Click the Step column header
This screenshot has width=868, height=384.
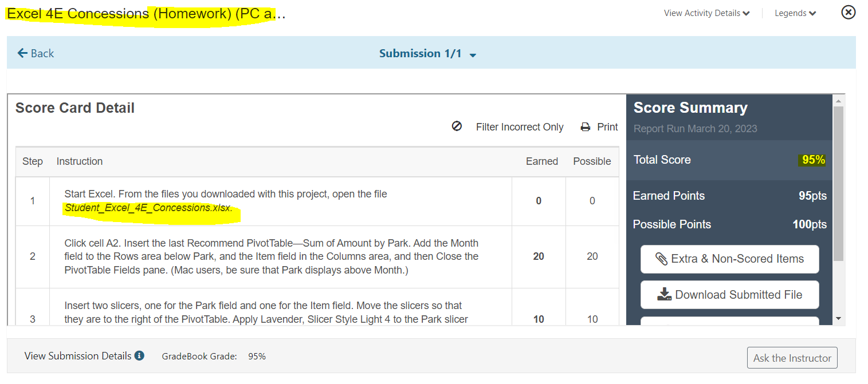click(x=33, y=161)
